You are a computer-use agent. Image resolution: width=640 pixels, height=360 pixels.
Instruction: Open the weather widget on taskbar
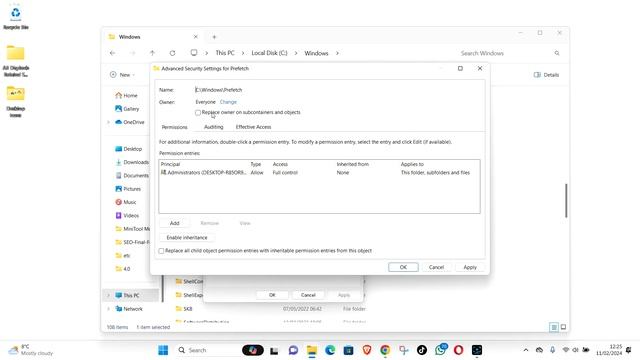[x=31, y=350]
